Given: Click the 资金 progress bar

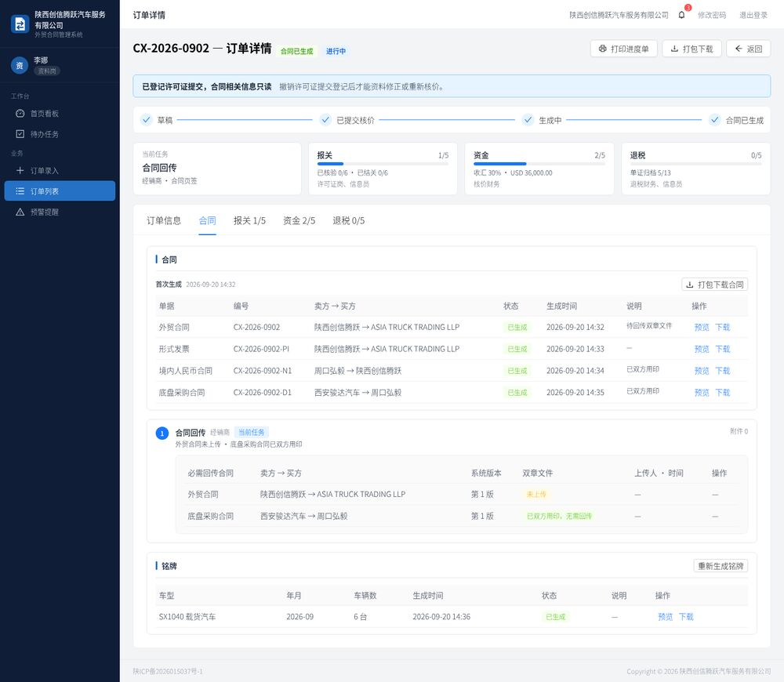Looking at the screenshot, I should (x=539, y=164).
